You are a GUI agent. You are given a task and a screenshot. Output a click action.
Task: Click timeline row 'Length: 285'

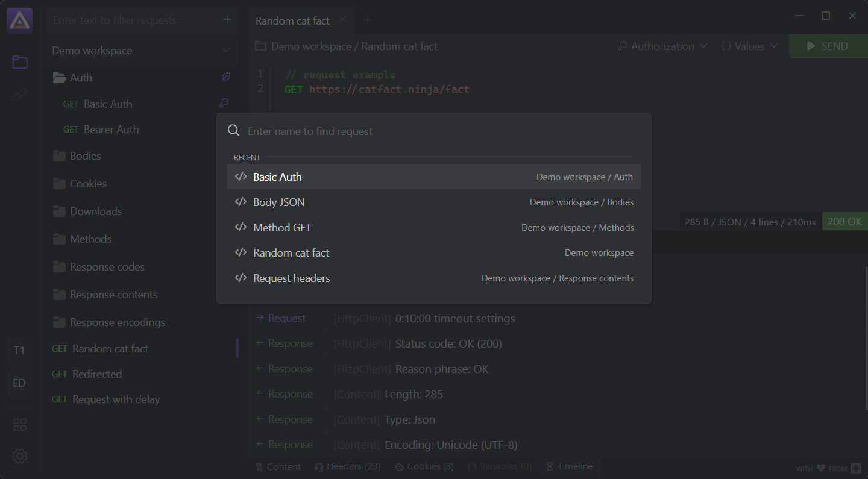pyautogui.click(x=414, y=394)
